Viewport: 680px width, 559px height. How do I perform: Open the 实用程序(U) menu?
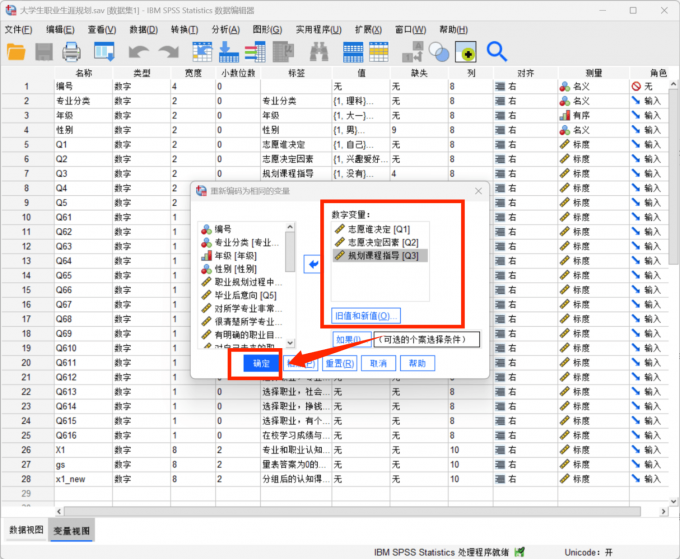319,30
